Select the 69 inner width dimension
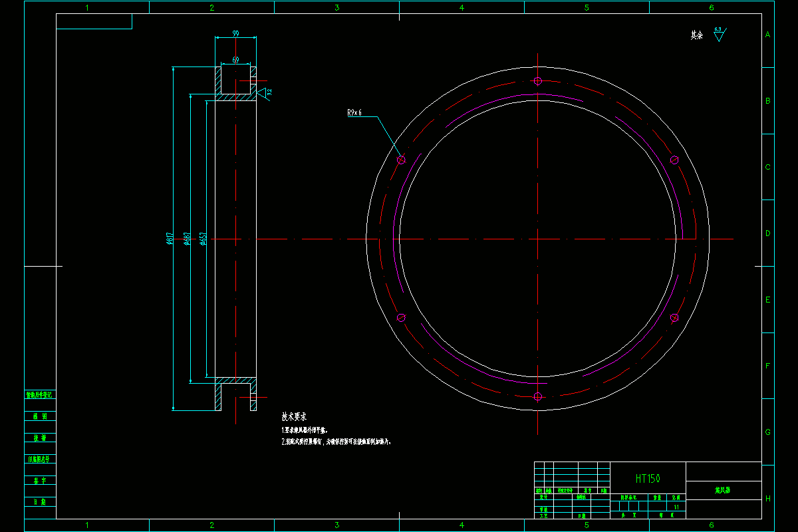The width and height of the screenshot is (798, 532). [235, 59]
